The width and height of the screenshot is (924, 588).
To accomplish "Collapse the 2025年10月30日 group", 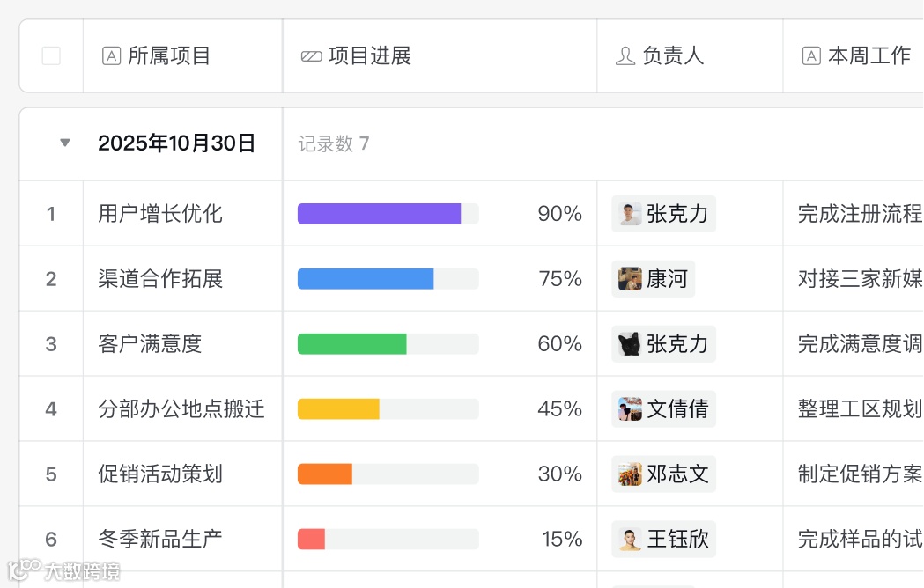I will tap(65, 143).
